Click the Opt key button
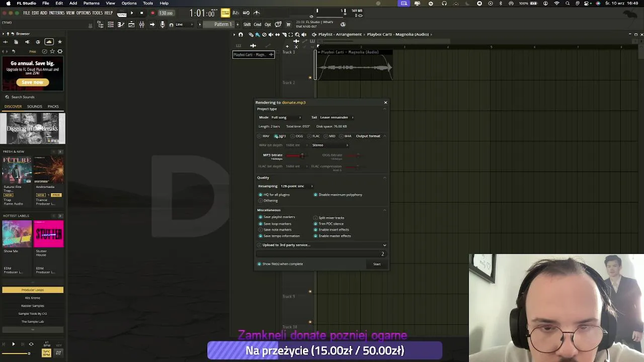Image resolution: width=644 pixels, height=362 pixels. [268, 25]
